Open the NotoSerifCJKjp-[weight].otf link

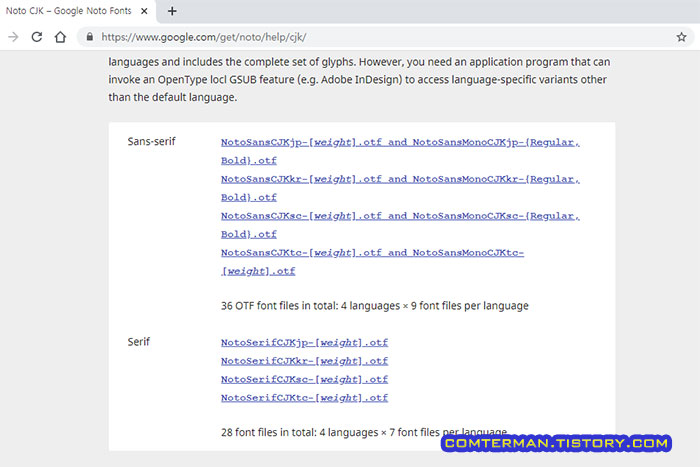pyautogui.click(x=304, y=342)
